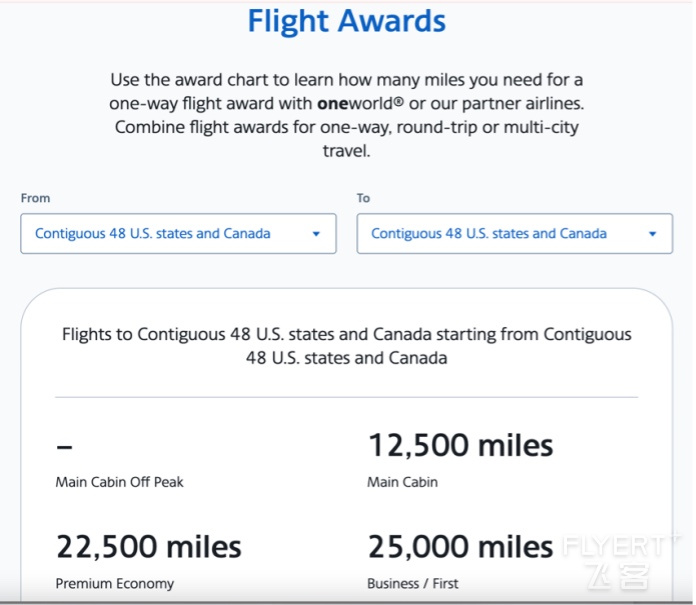Click the Premium Economy label
The width and height of the screenshot is (696, 605).
(115, 583)
